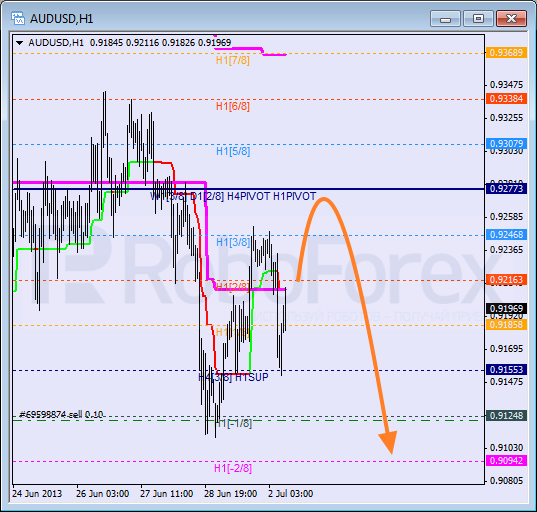Select the 0.91553 navy support price label
Image resolution: width=537 pixels, height=512 pixels.
pyautogui.click(x=506, y=370)
